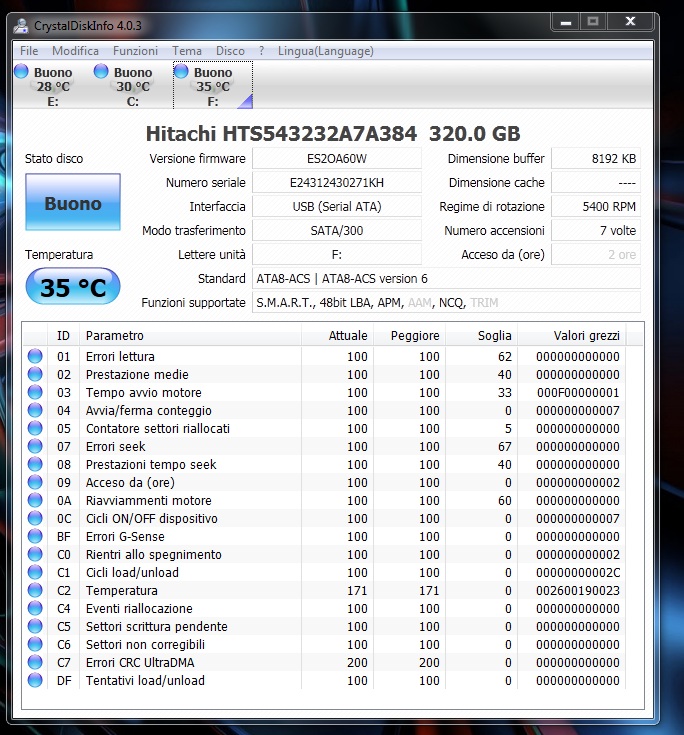Click the status orb for Prestazione medie

tap(35, 374)
